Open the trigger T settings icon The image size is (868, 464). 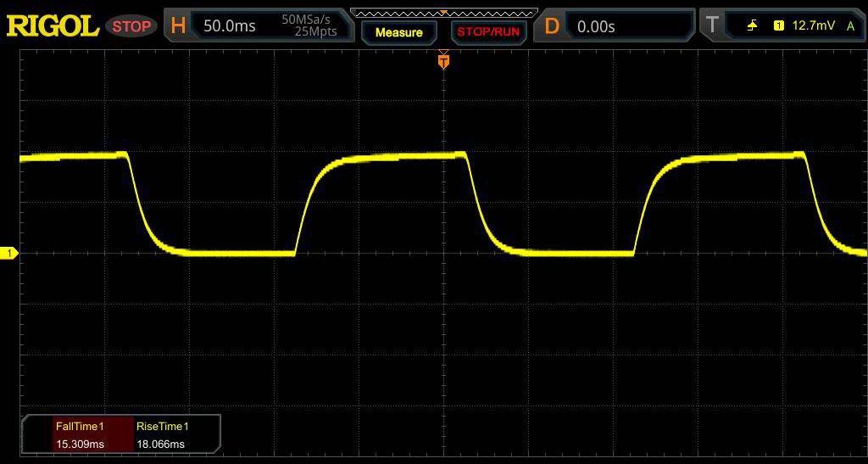tap(712, 25)
